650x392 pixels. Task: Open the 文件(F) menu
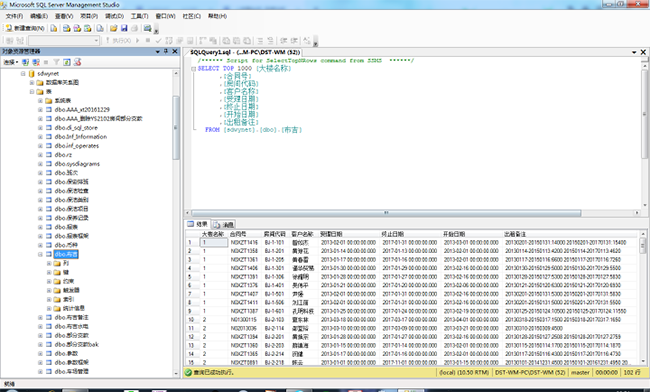(x=14, y=16)
